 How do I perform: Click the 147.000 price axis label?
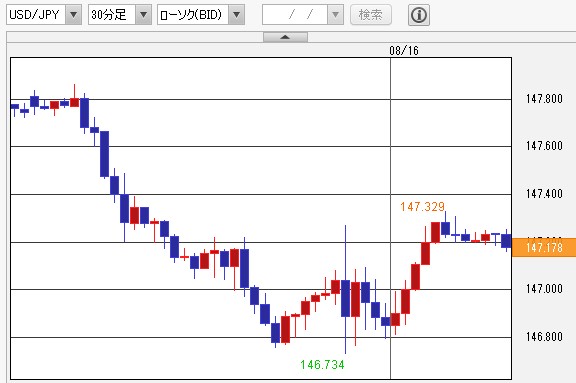(544, 289)
